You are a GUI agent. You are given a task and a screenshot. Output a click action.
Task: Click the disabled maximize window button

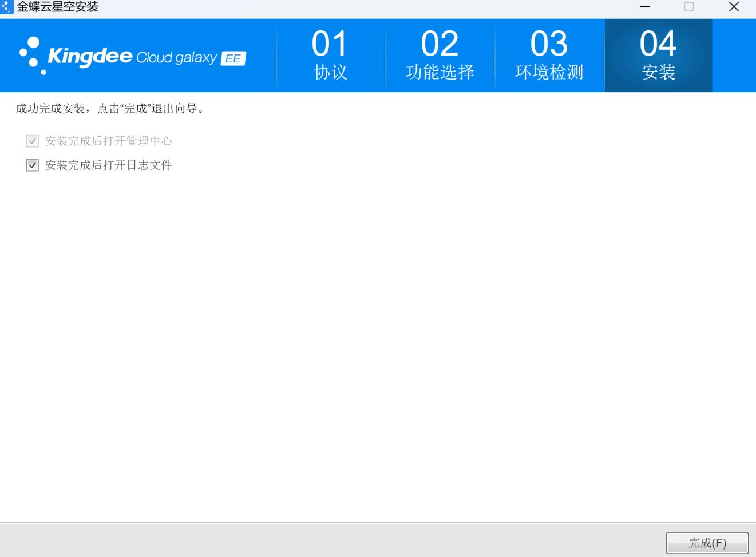pyautogui.click(x=689, y=7)
